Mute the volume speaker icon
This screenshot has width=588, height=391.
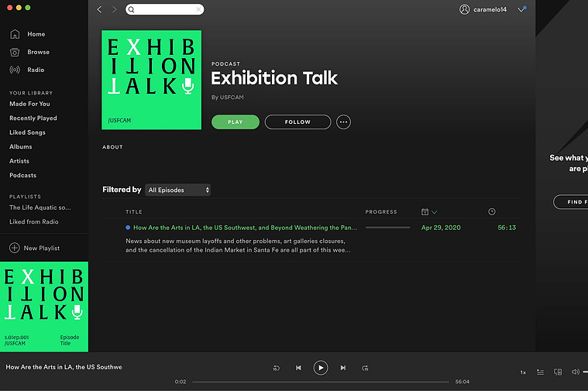(x=576, y=372)
